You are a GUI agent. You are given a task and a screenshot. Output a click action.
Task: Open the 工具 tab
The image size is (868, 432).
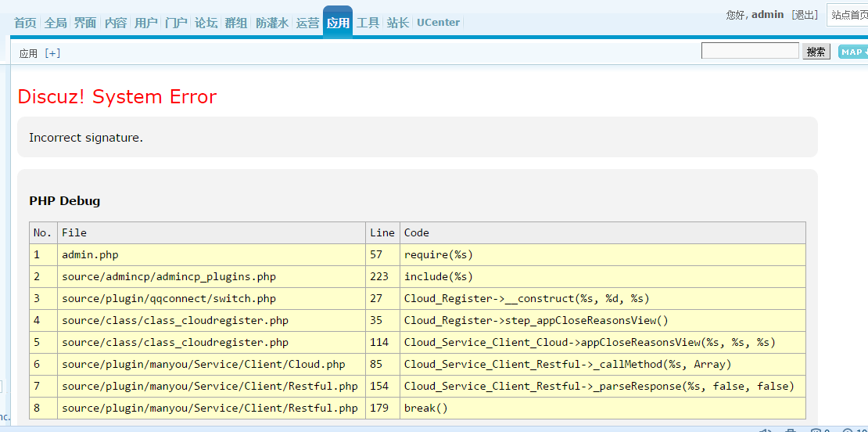coord(368,23)
